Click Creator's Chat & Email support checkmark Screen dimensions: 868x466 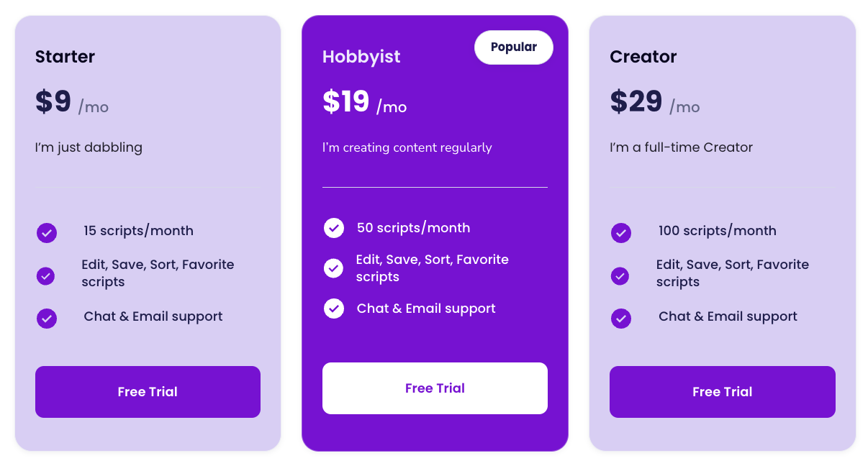621,318
